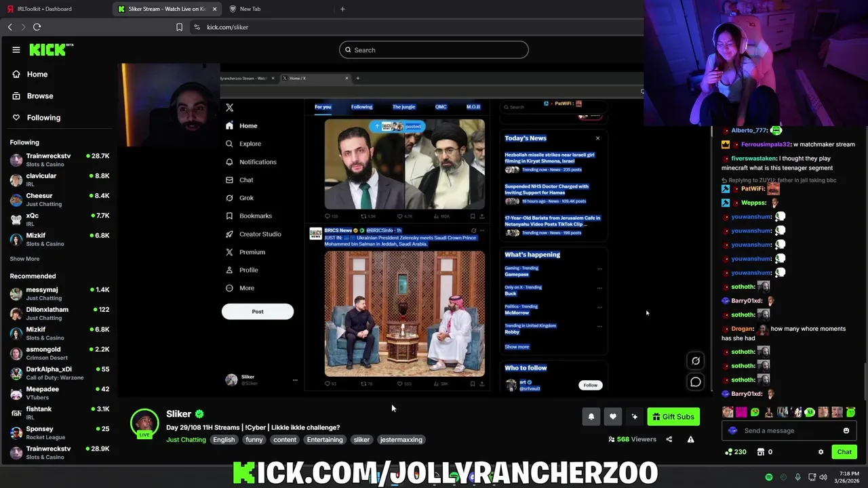Screen dimensions: 868x488
Task: Open the Just Chatting category link
Action: pyautogui.click(x=186, y=440)
